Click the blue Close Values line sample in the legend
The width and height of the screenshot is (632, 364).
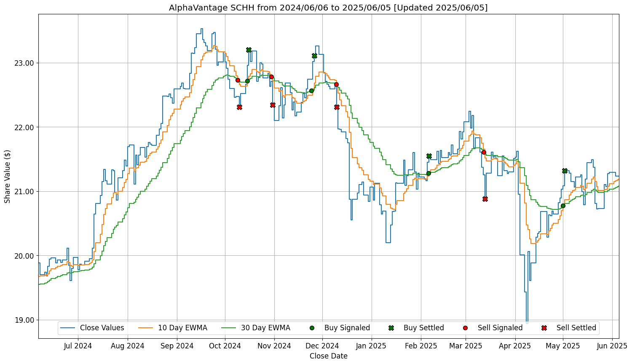(67, 328)
